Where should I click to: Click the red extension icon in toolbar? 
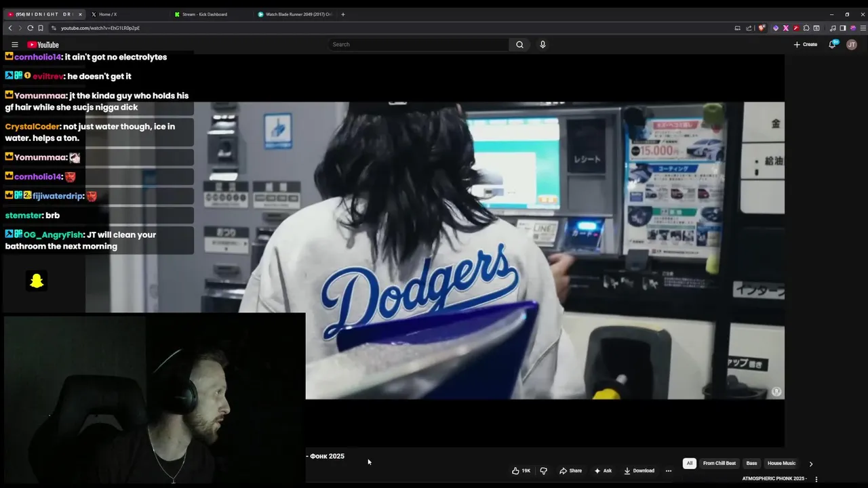[x=796, y=28]
